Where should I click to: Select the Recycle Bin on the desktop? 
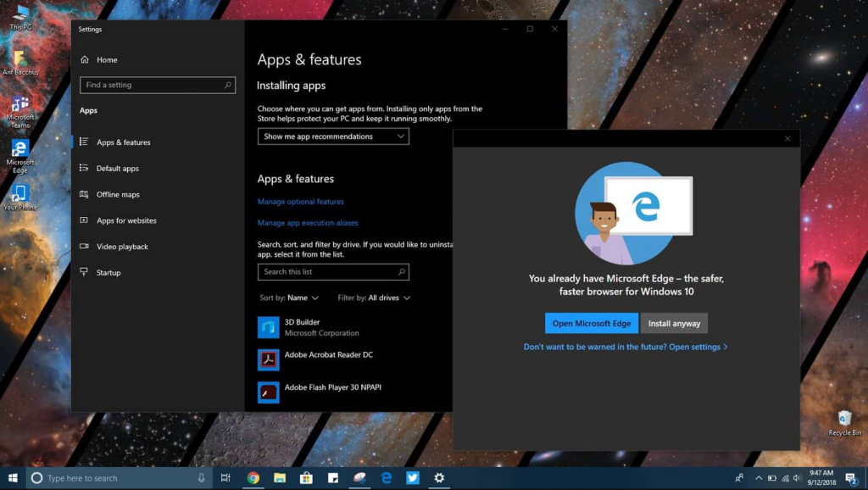pyautogui.click(x=844, y=424)
